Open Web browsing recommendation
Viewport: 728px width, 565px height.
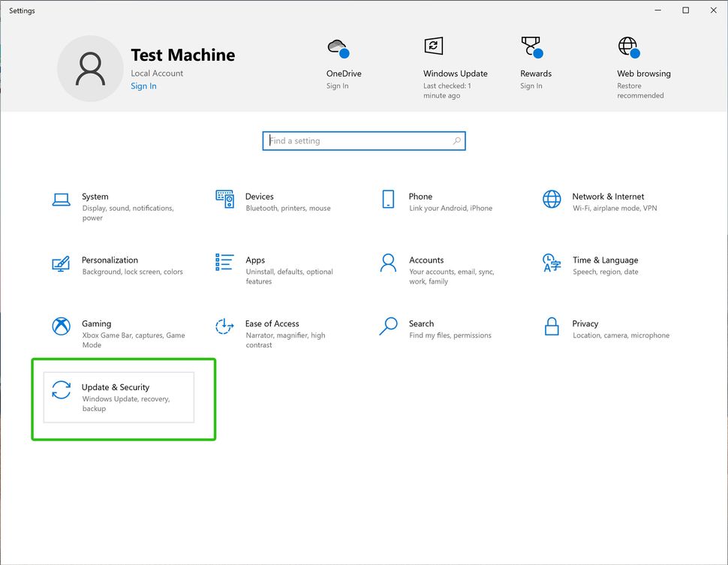tap(627, 47)
